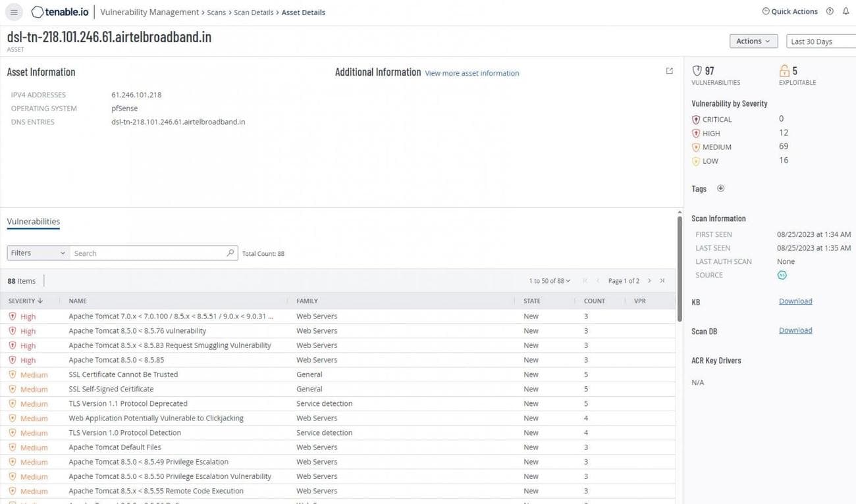Click the export icon near Additional Information
This screenshot has width=856, height=504.
point(669,70)
